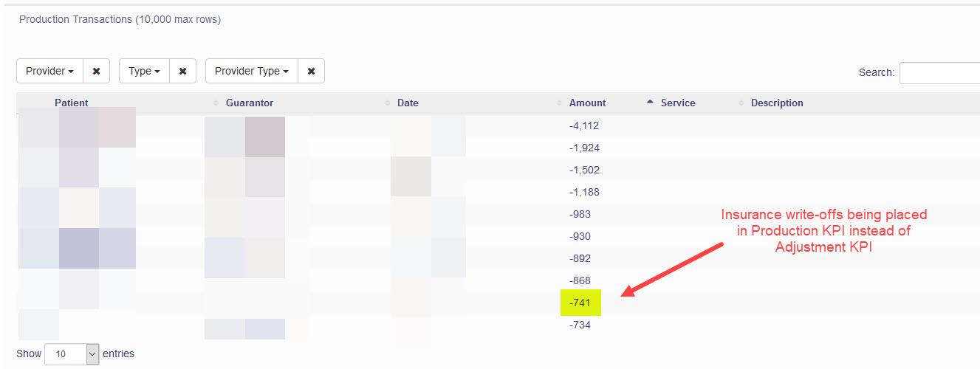Open the Provider filter dropdown
This screenshot has height=369, width=980.
(49, 72)
